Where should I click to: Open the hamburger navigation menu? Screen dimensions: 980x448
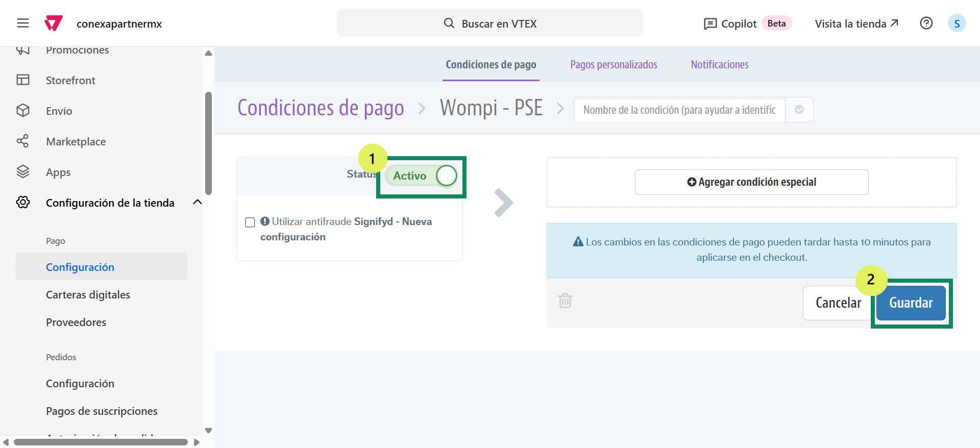pos(23,23)
